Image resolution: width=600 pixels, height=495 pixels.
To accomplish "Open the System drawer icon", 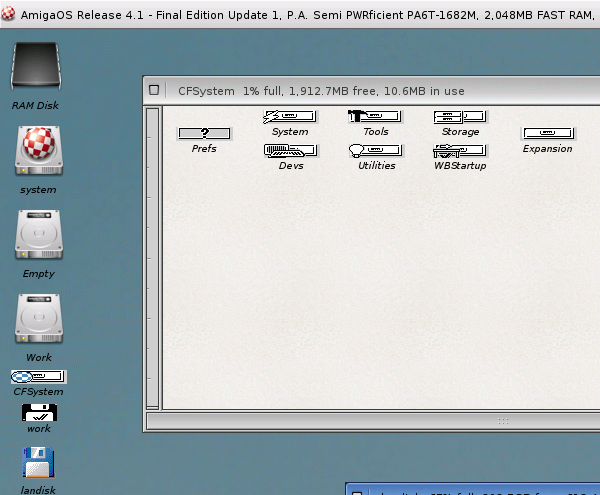I will (x=290, y=117).
